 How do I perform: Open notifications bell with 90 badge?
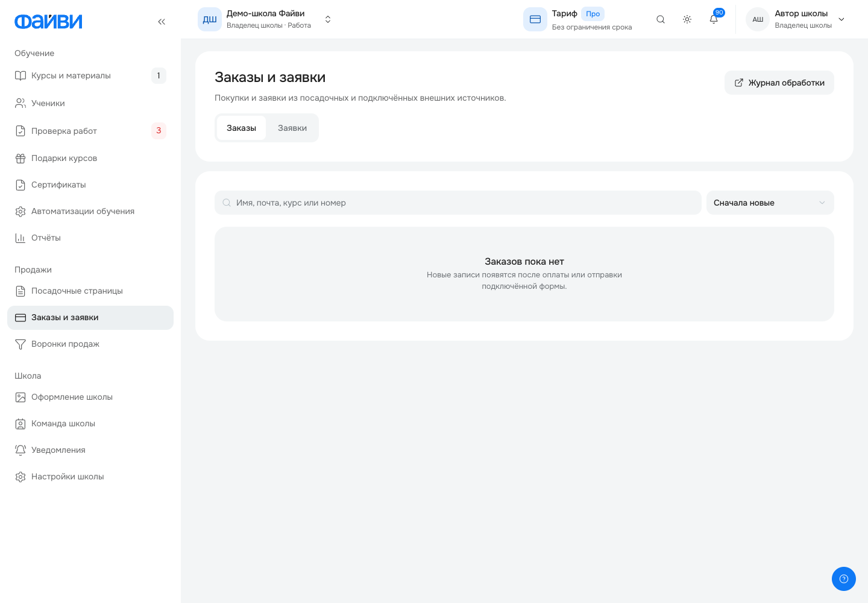pyautogui.click(x=714, y=19)
